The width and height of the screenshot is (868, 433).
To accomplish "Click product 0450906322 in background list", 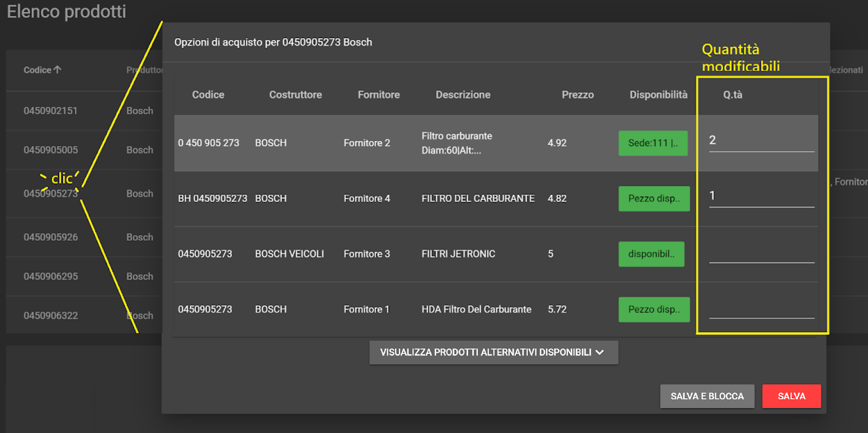I will tap(50, 315).
